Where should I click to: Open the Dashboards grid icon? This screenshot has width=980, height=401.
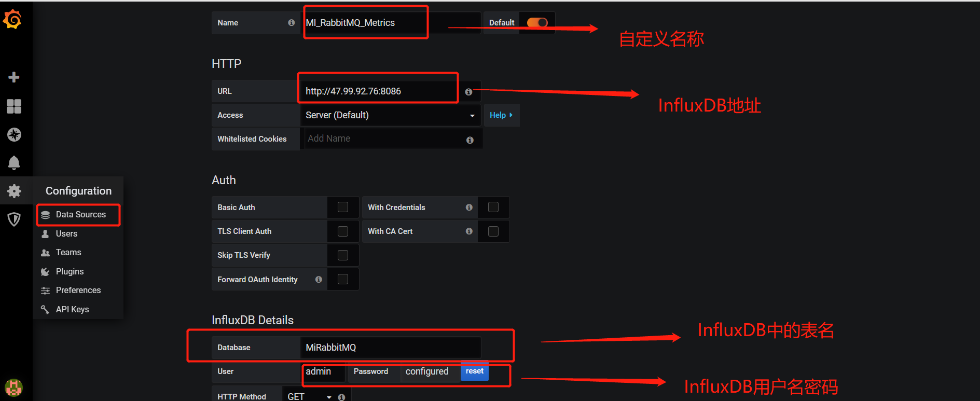14,106
